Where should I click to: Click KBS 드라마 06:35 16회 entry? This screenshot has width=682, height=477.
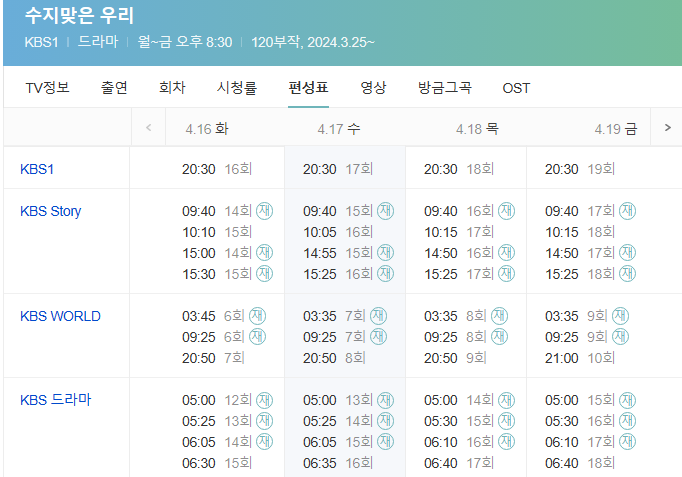click(x=338, y=463)
